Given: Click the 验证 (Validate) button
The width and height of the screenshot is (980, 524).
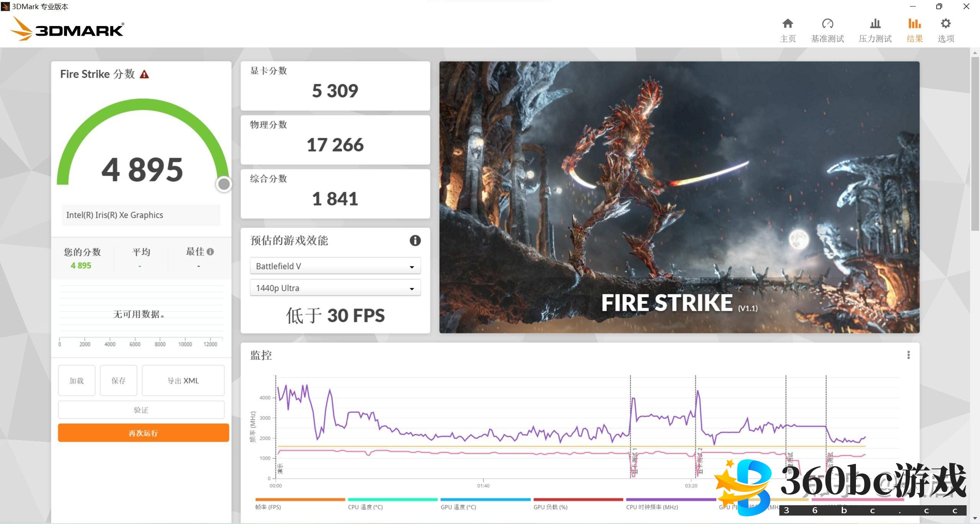Looking at the screenshot, I should (x=141, y=410).
